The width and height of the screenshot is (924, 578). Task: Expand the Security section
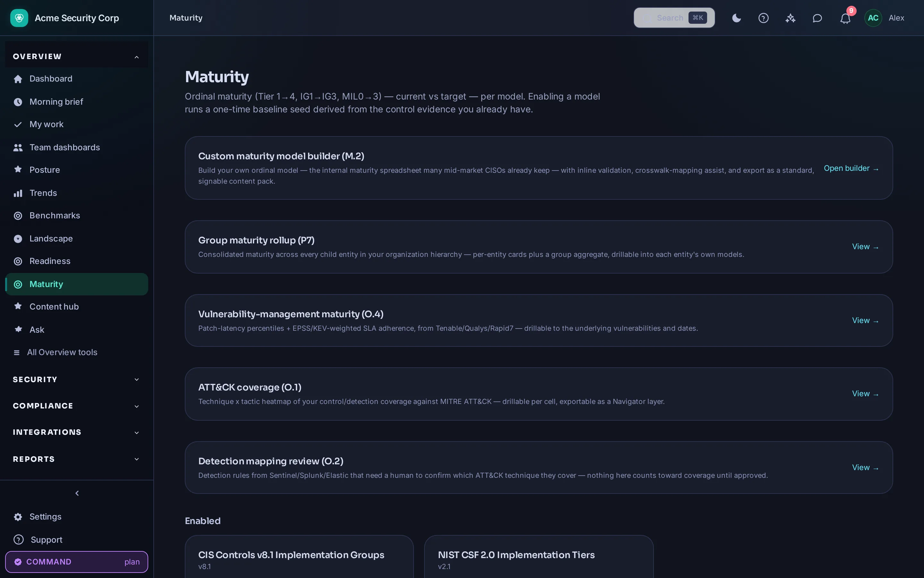pyautogui.click(x=76, y=379)
